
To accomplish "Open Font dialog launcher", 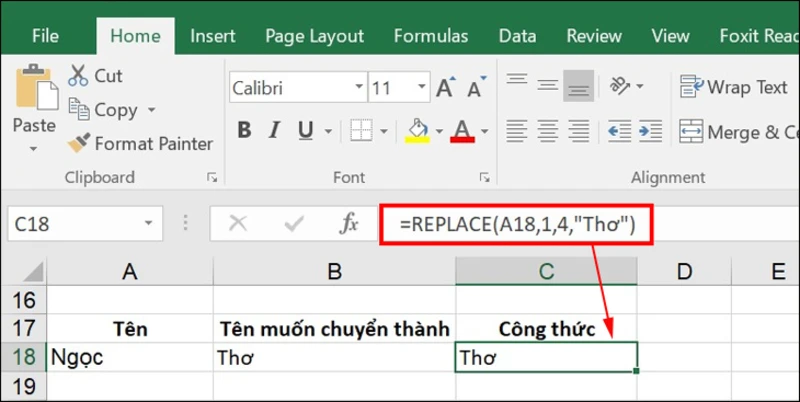I will pyautogui.click(x=484, y=177).
